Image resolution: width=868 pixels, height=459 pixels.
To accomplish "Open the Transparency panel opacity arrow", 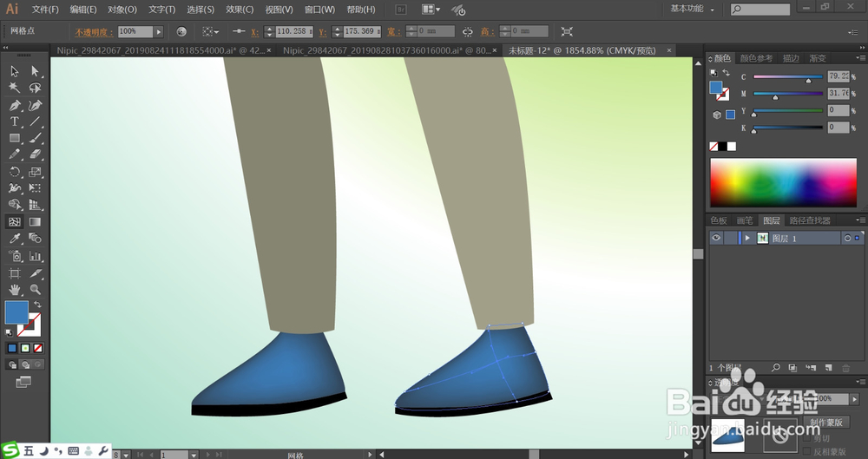I will point(855,398).
